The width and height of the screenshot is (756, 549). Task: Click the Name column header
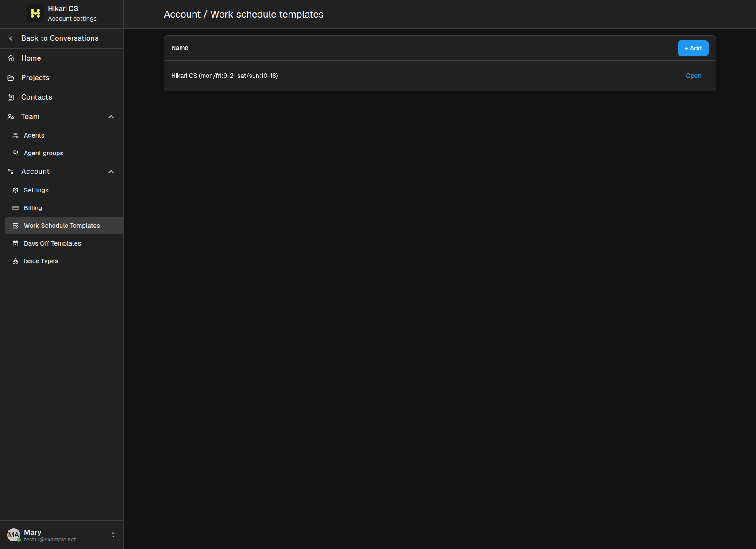(180, 48)
